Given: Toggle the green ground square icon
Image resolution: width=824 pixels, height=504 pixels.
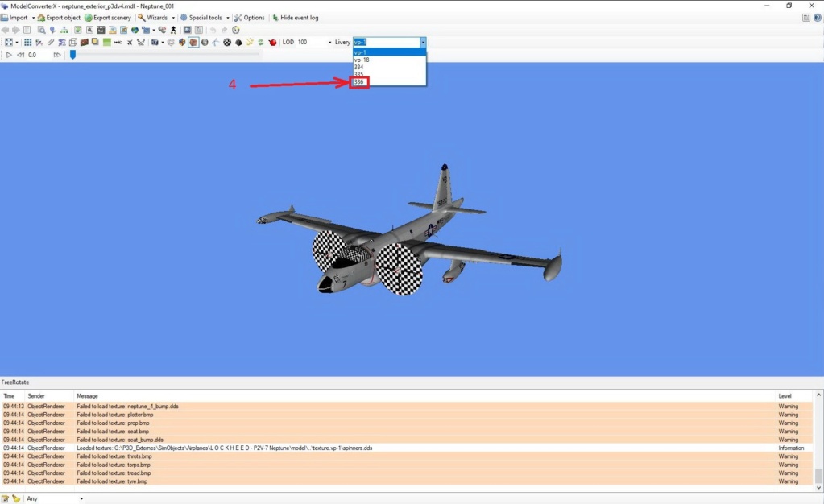Looking at the screenshot, I should click(x=106, y=42).
